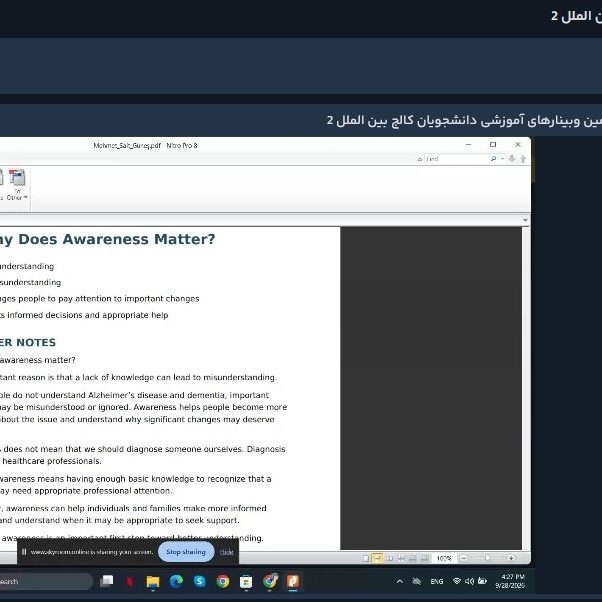Open Google Chrome from taskbar

[223, 582]
